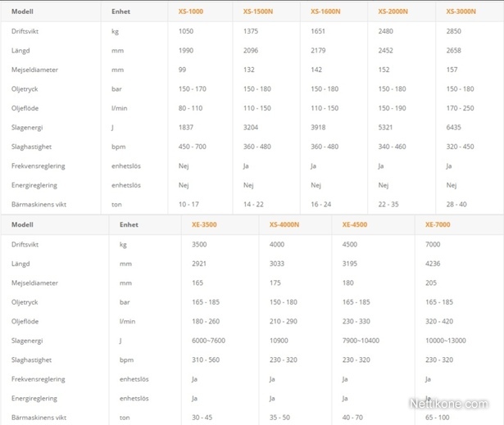The width and height of the screenshot is (504, 425).
Task: Select the Driftsvikt row label in first table
Action: [25, 31]
